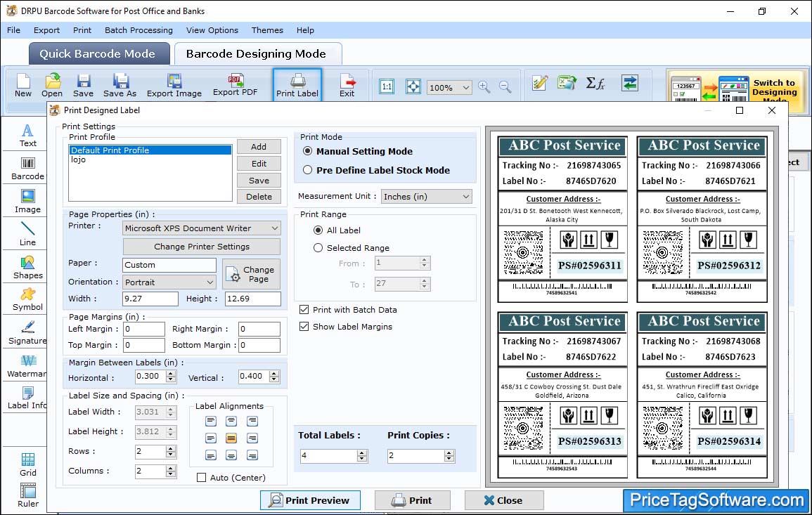Enable the Auto (Center) checkbox
The width and height of the screenshot is (812, 515).
coord(202,478)
